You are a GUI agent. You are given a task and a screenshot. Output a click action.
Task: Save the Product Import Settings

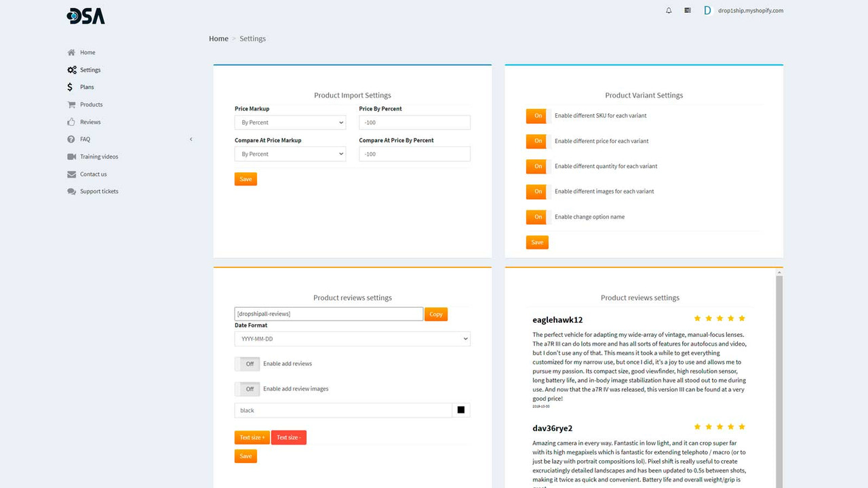(245, 179)
